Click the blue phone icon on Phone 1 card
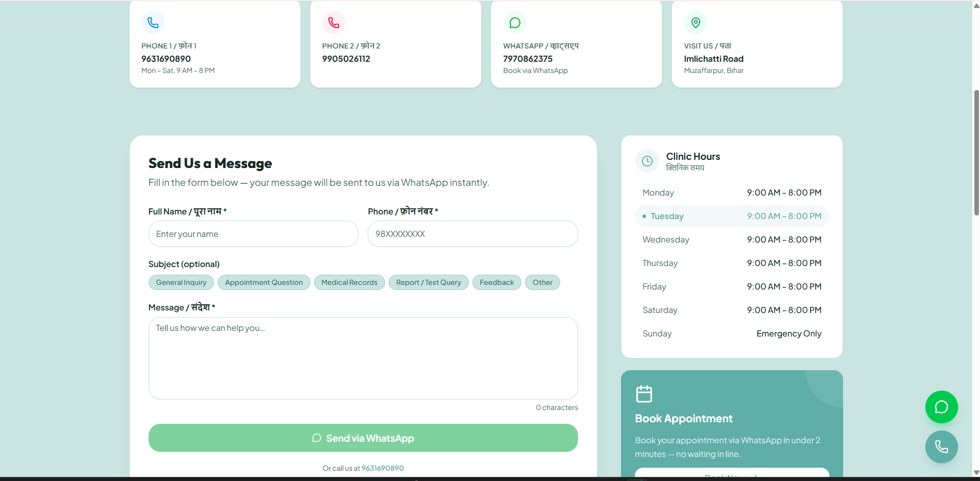The height and width of the screenshot is (481, 980). click(x=153, y=22)
